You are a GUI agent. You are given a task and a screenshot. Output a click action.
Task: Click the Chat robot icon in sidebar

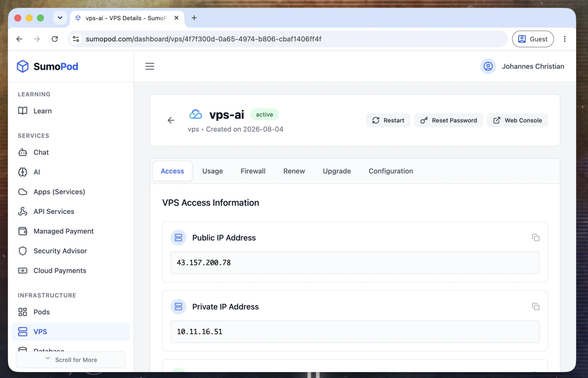click(23, 152)
